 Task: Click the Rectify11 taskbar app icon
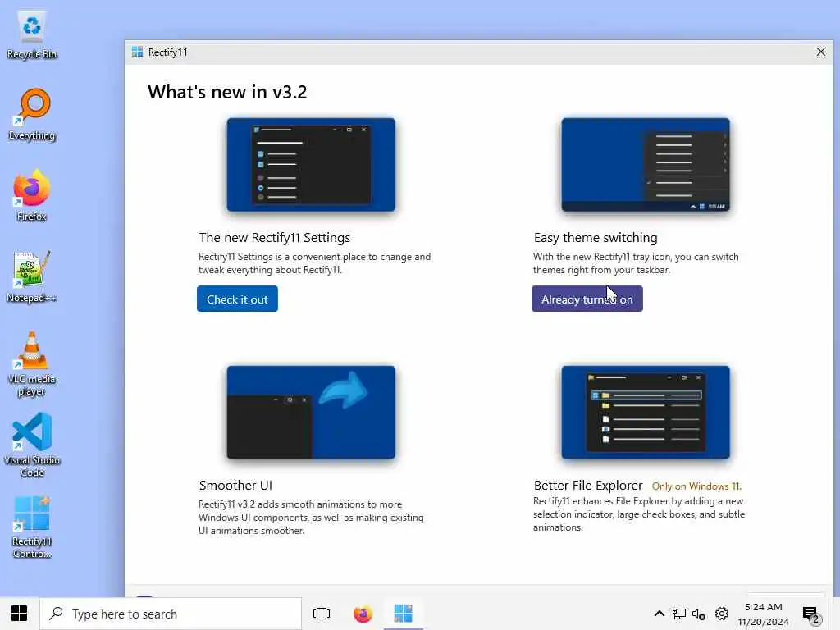tap(404, 614)
